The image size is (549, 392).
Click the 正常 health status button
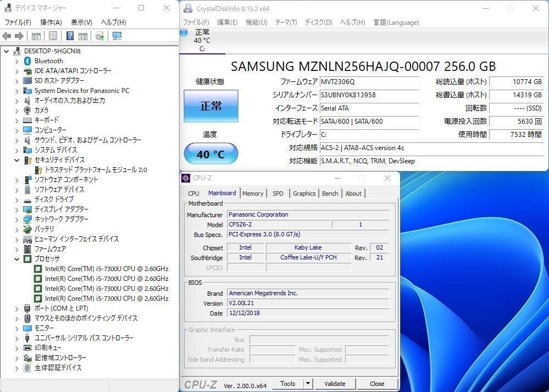[x=211, y=106]
